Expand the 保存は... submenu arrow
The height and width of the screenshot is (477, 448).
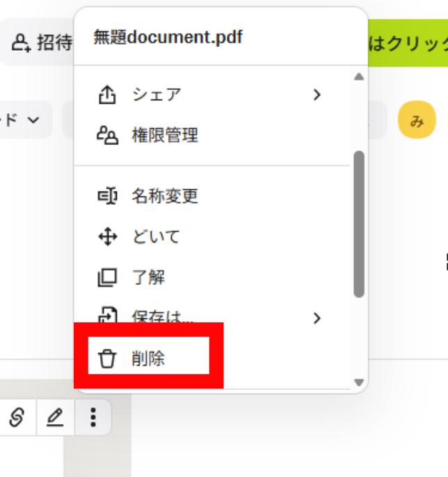[317, 318]
